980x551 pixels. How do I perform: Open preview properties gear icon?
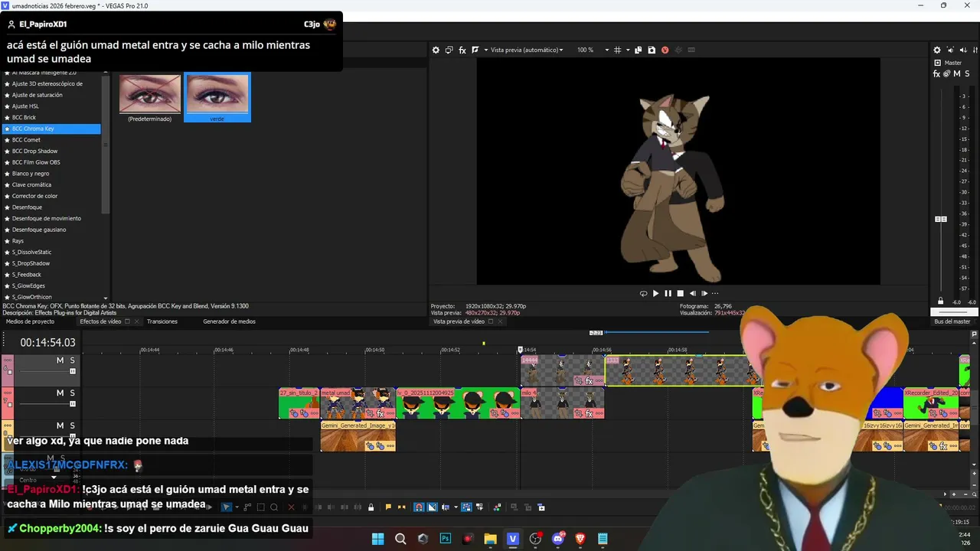pyautogui.click(x=436, y=50)
